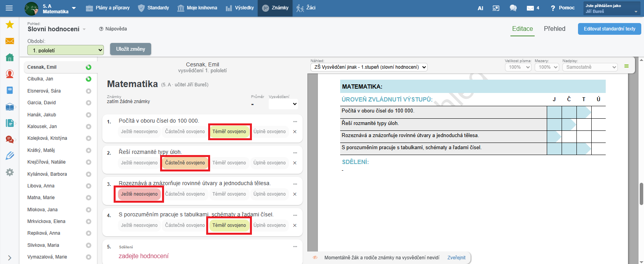This screenshot has height=264, width=644.
Task: Click the hamburger menu icon
Action: tap(9, 8)
